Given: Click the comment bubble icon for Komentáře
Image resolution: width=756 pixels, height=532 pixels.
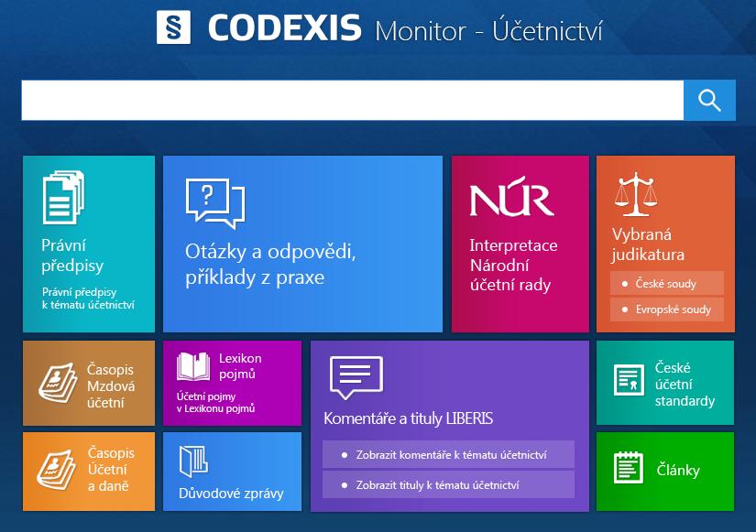Looking at the screenshot, I should (356, 377).
